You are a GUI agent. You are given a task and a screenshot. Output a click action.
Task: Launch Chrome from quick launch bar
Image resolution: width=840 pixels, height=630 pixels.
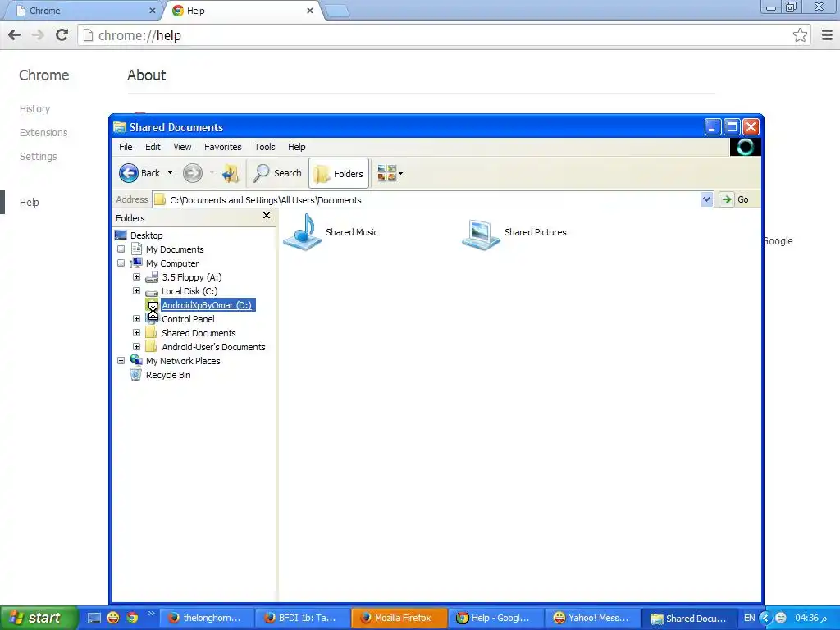[x=132, y=618]
